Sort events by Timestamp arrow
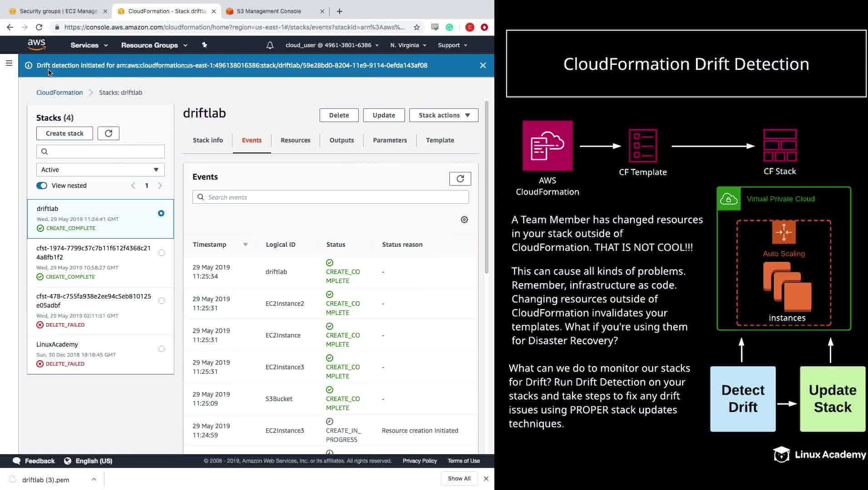The width and height of the screenshot is (868, 490). tap(246, 245)
